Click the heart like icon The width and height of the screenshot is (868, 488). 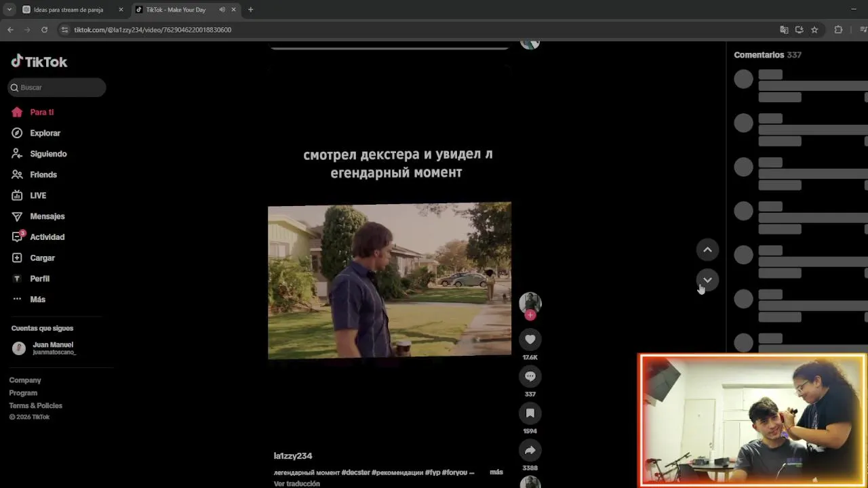(x=530, y=340)
